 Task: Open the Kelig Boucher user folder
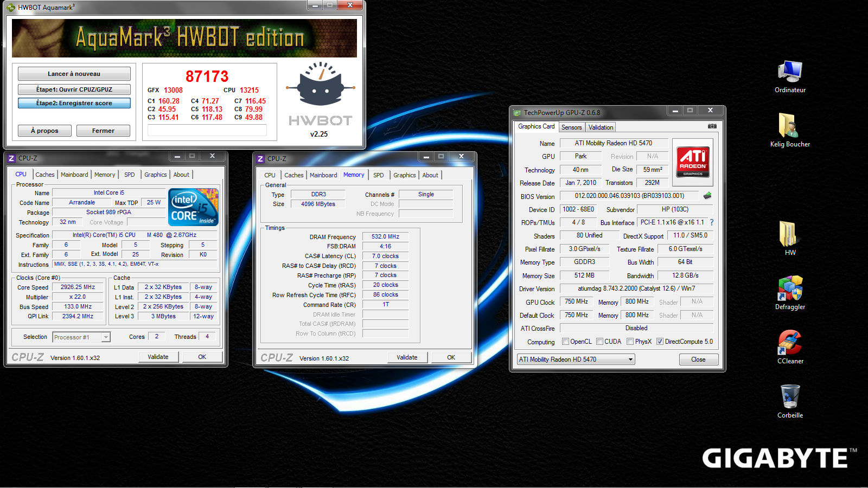pyautogui.click(x=790, y=130)
